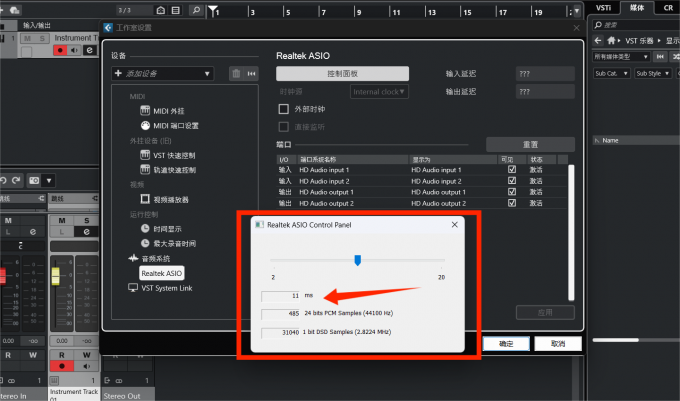Screen dimensions: 680x401
Task: Toggle S solo on Instrument mixer channel
Action: [87, 220]
